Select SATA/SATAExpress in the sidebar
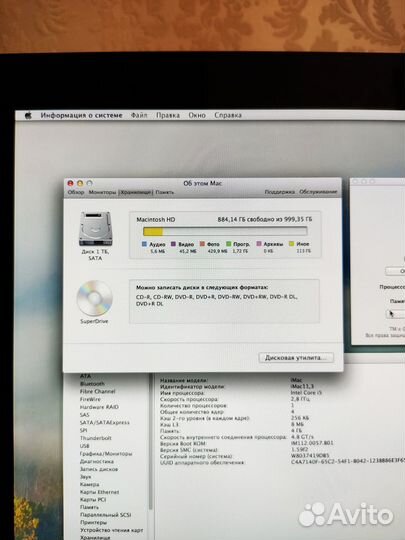Screen dimensions: 405x540 point(105,423)
